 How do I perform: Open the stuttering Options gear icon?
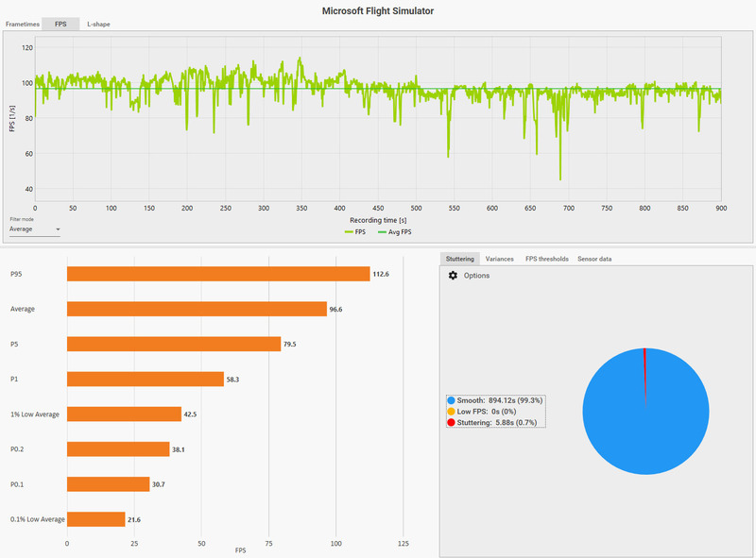(x=453, y=275)
